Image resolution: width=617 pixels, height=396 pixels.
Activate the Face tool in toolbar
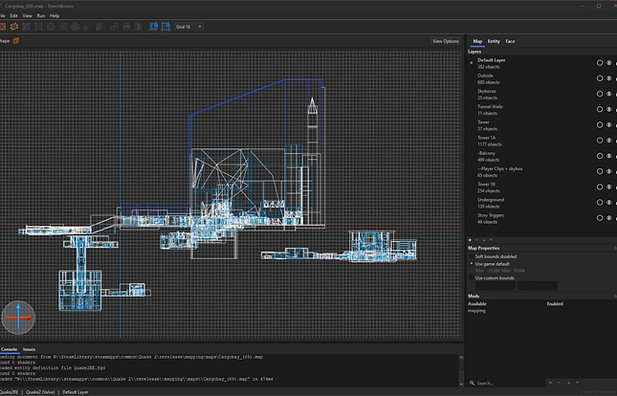click(63, 26)
